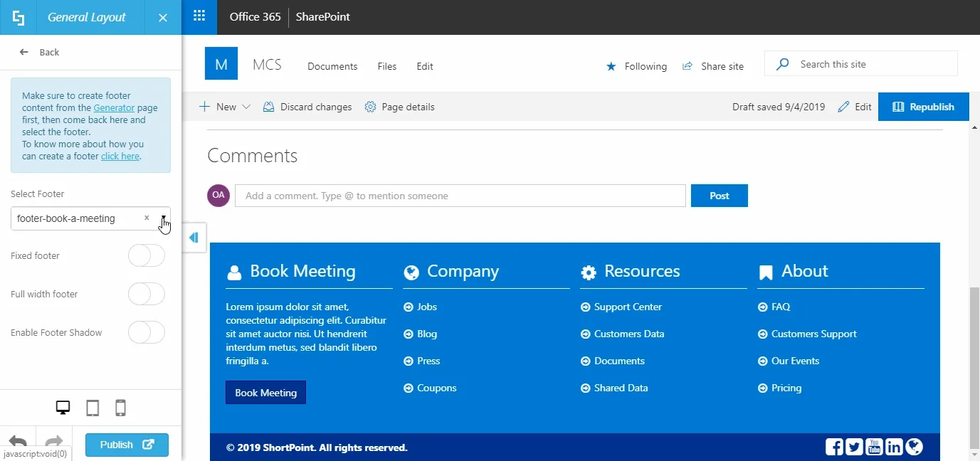This screenshot has width=980, height=461.
Task: Click the LinkedIn icon in the footer
Action: pos(894,446)
